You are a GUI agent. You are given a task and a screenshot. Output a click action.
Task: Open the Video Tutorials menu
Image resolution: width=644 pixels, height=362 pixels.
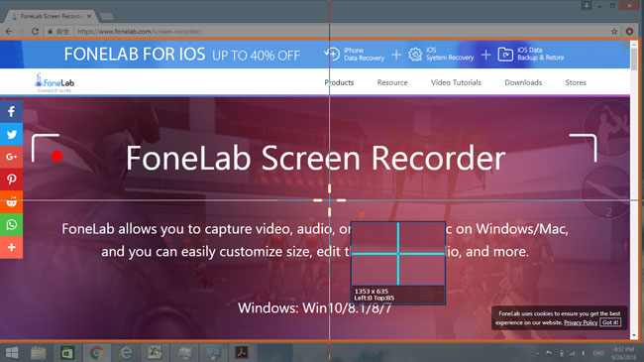(456, 82)
